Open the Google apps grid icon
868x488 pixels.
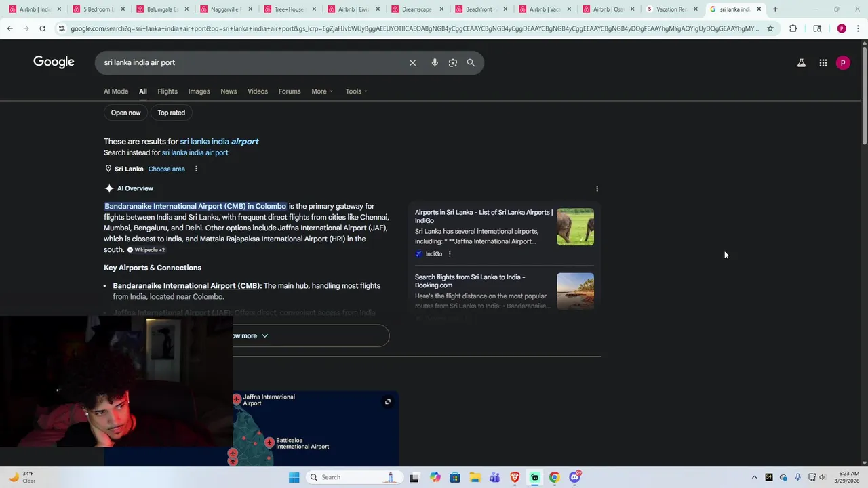823,62
